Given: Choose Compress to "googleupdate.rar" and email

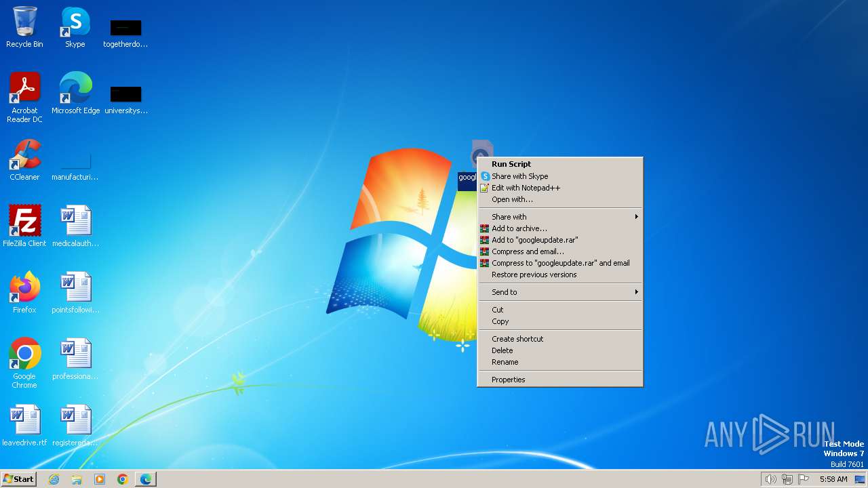Looking at the screenshot, I should 560,263.
